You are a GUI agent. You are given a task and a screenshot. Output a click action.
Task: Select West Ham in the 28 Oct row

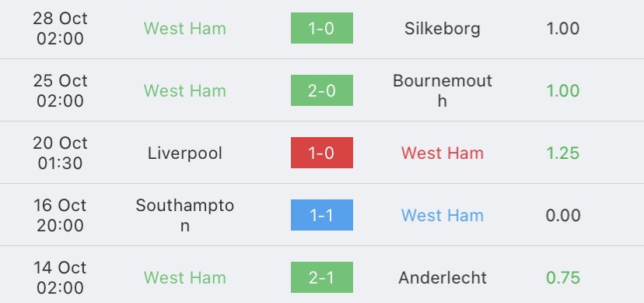[x=185, y=28]
